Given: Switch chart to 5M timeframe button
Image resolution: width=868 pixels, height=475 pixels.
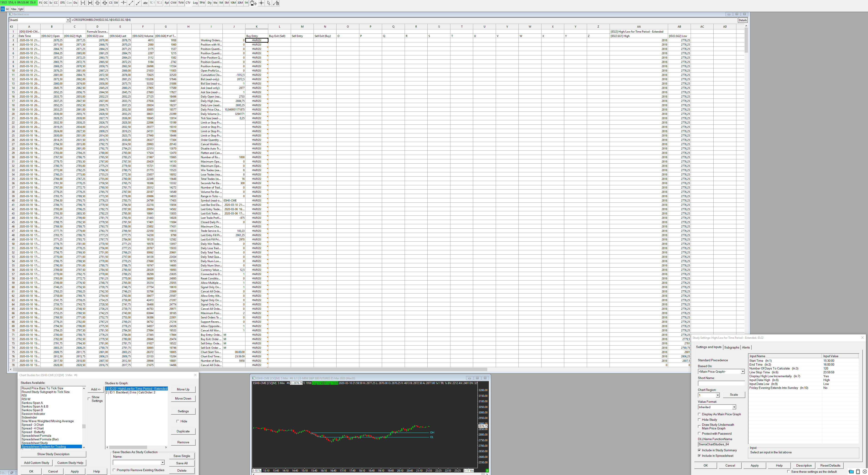Looking at the screenshot, I should tap(227, 3).
